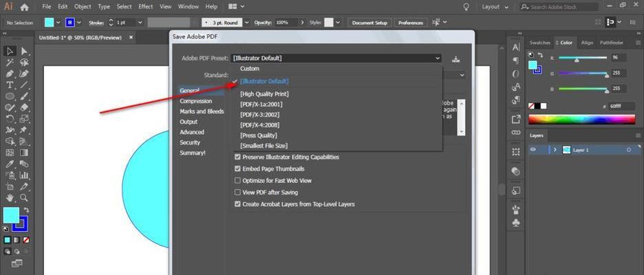644x275 pixels.
Task: Select the Rotate tool
Action: [10, 119]
